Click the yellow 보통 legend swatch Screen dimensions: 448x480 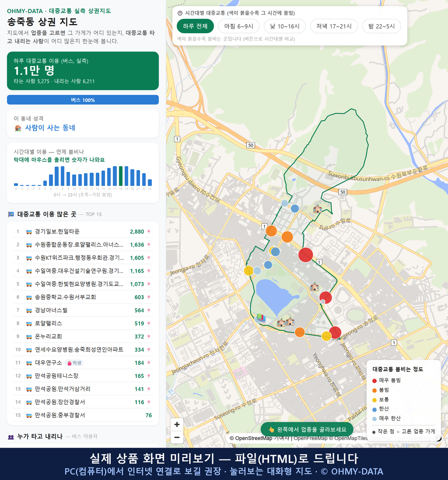point(374,400)
